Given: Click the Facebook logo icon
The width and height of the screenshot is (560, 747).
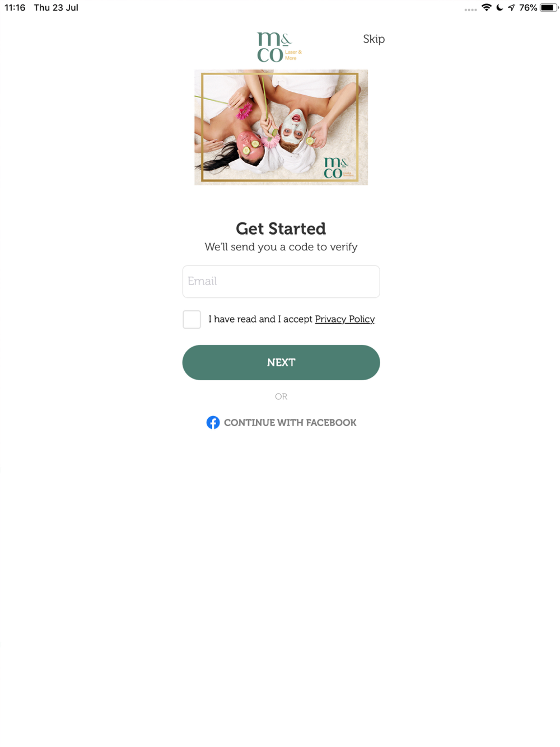Looking at the screenshot, I should point(213,423).
